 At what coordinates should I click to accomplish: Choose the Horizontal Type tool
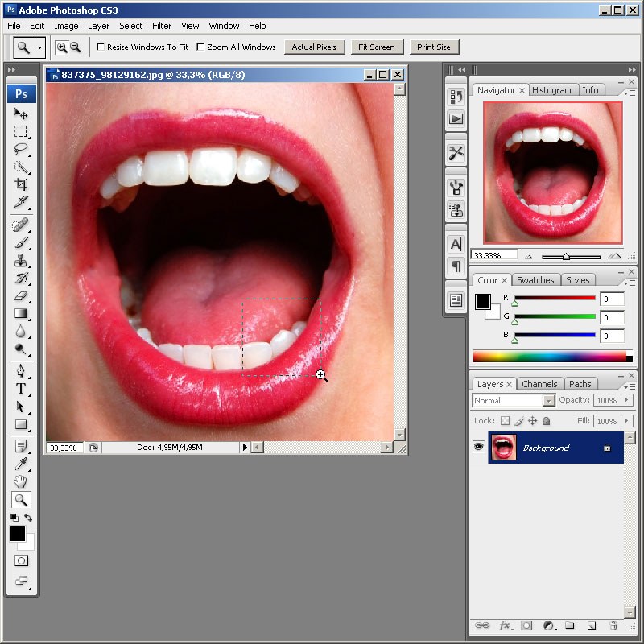(21, 389)
